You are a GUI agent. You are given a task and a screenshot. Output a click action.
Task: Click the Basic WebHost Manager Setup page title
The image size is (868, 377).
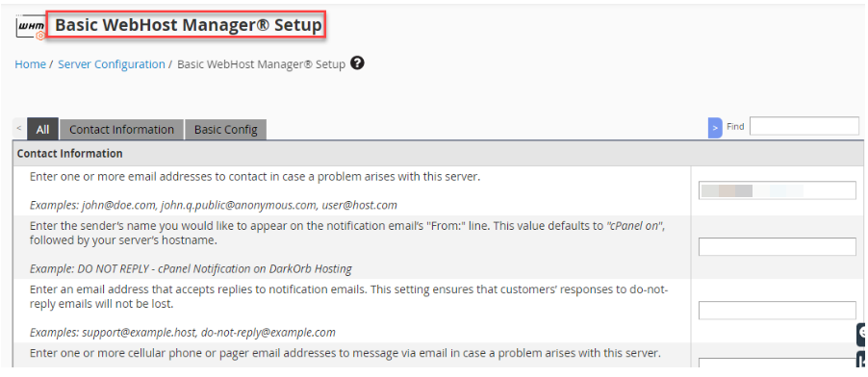[189, 25]
